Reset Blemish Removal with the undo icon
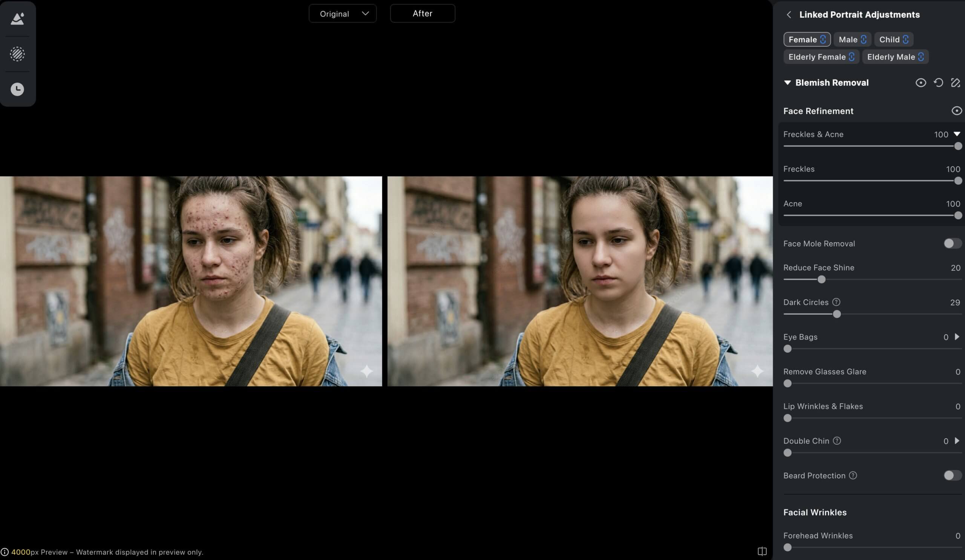 [x=938, y=83]
